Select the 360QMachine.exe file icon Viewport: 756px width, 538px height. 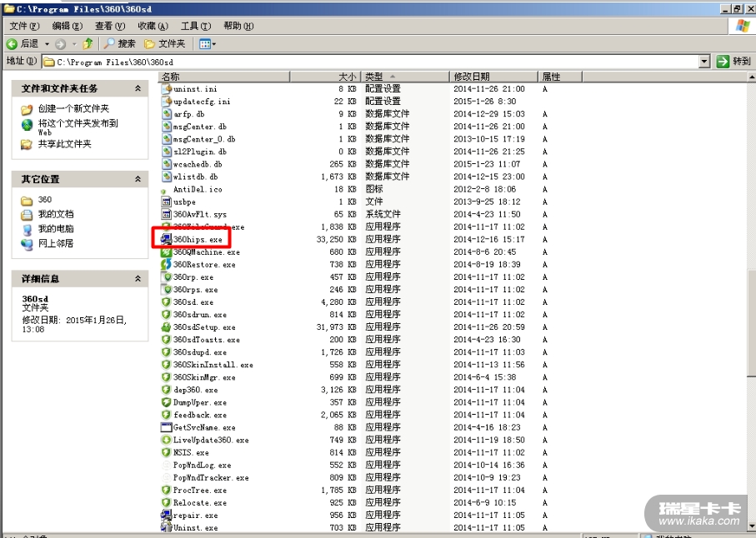pyautogui.click(x=167, y=252)
